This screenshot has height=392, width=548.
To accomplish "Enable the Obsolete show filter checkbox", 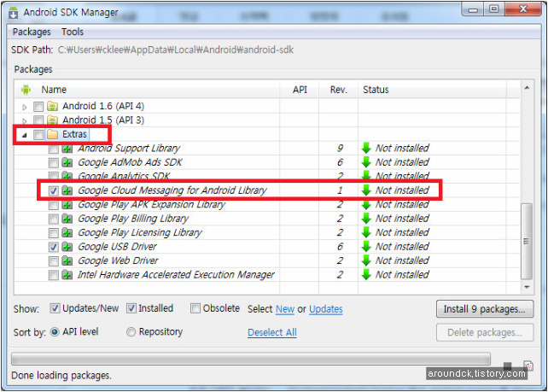I will [x=195, y=308].
